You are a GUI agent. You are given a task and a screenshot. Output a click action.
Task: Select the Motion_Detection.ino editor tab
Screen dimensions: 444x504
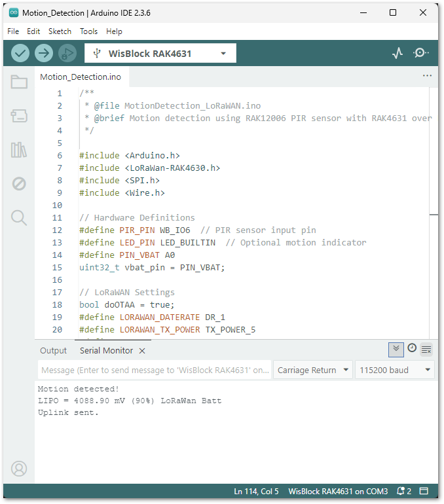(x=81, y=77)
